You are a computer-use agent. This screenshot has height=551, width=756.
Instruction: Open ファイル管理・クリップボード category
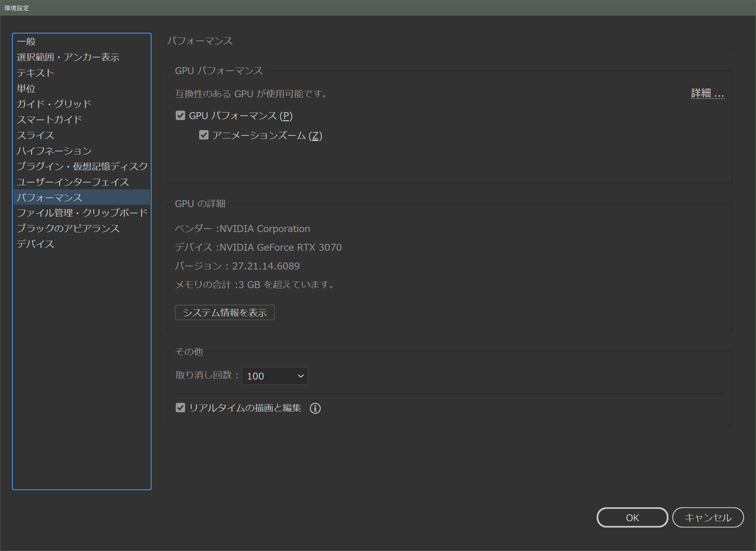[x=82, y=213]
